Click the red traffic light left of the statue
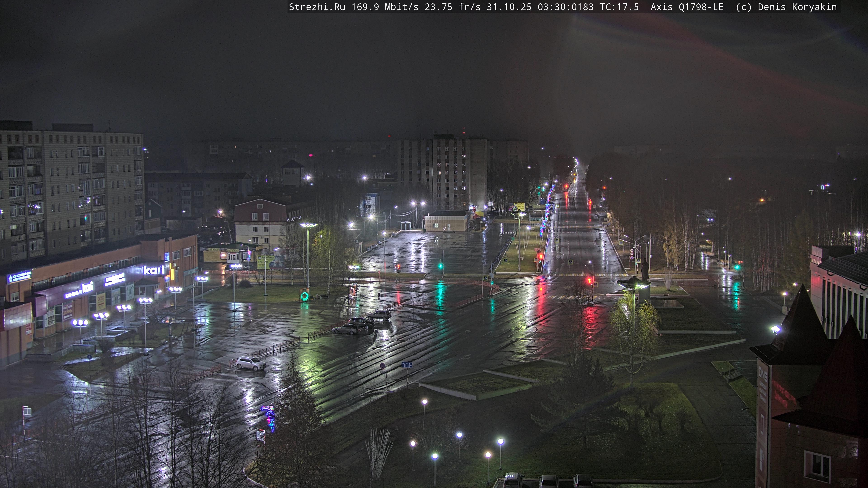The height and width of the screenshot is (488, 868). pos(589,280)
